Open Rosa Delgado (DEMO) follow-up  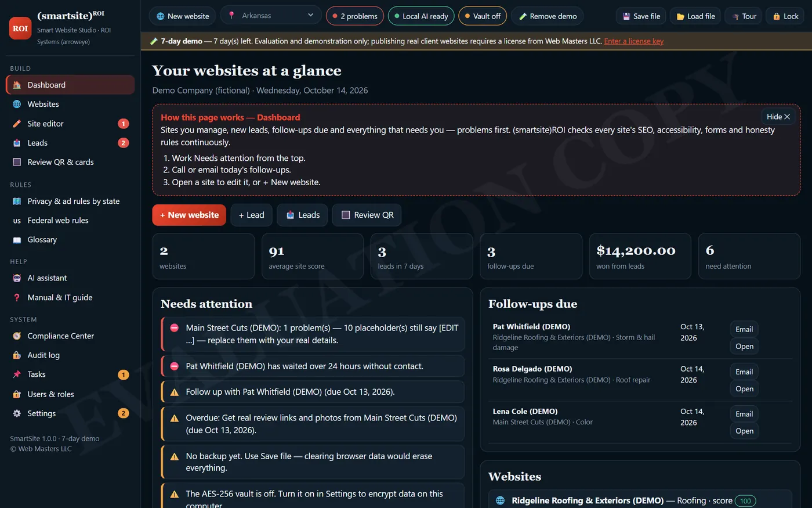[744, 389]
